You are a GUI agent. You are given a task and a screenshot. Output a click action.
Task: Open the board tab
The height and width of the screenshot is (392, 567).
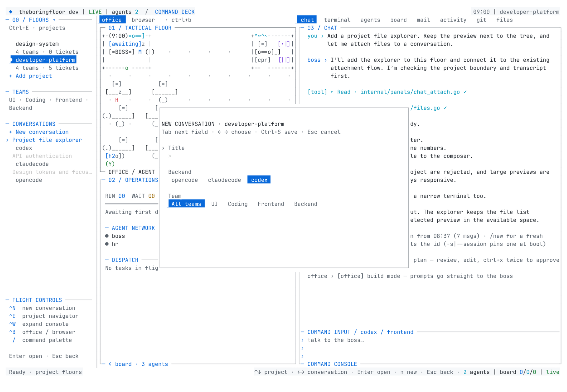click(x=398, y=20)
